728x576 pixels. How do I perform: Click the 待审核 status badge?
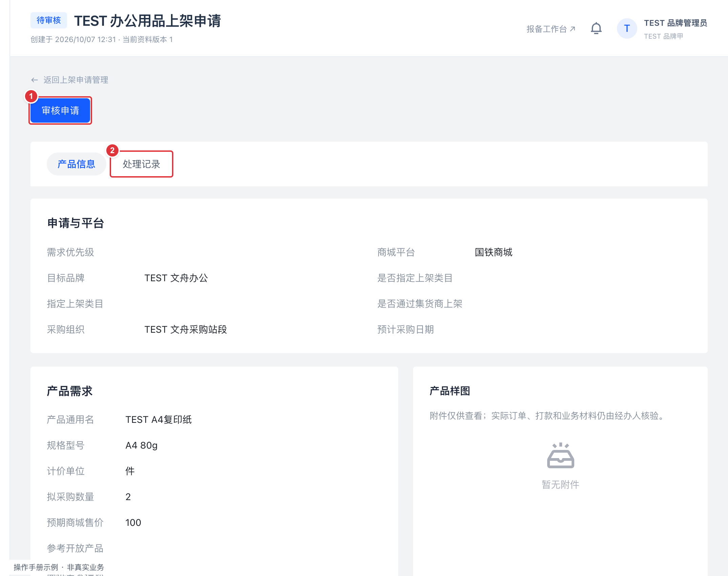(x=49, y=20)
